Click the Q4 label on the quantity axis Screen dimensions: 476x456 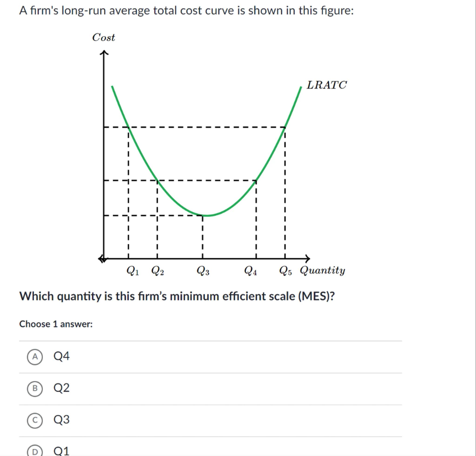click(250, 271)
